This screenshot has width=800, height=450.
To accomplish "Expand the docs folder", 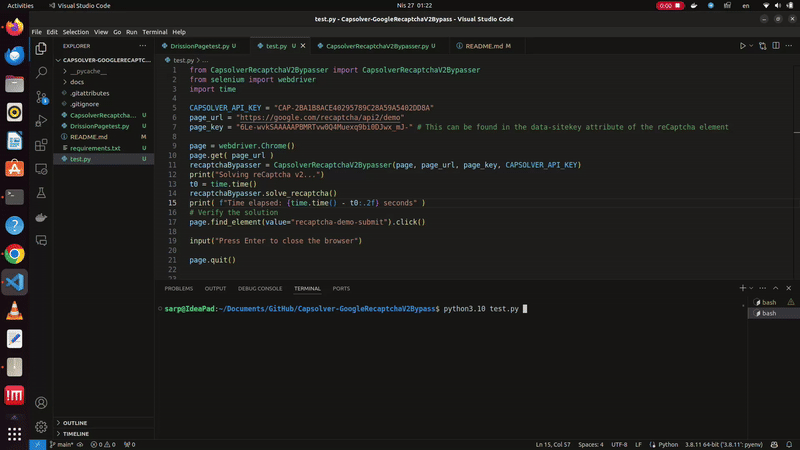I will (x=104, y=82).
